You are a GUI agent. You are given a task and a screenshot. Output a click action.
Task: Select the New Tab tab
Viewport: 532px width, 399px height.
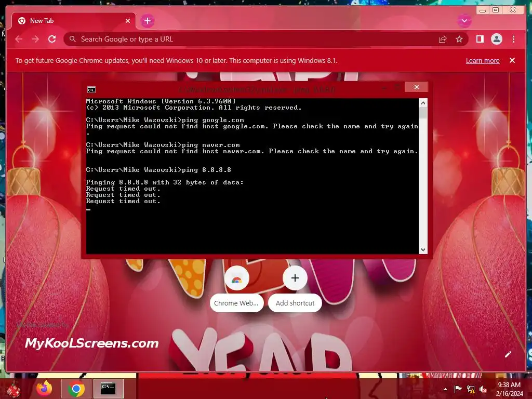pyautogui.click(x=74, y=21)
